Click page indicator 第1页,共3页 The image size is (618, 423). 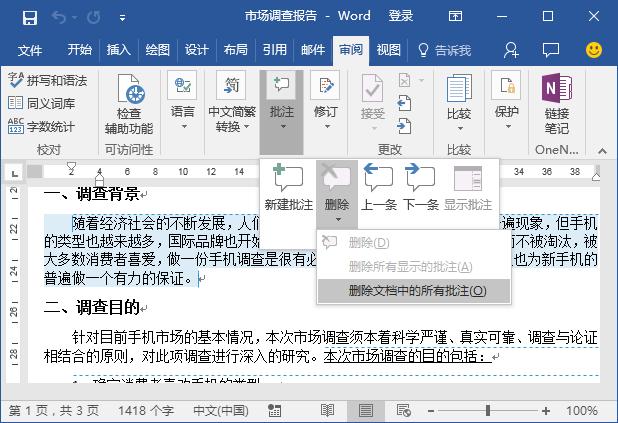point(54,411)
